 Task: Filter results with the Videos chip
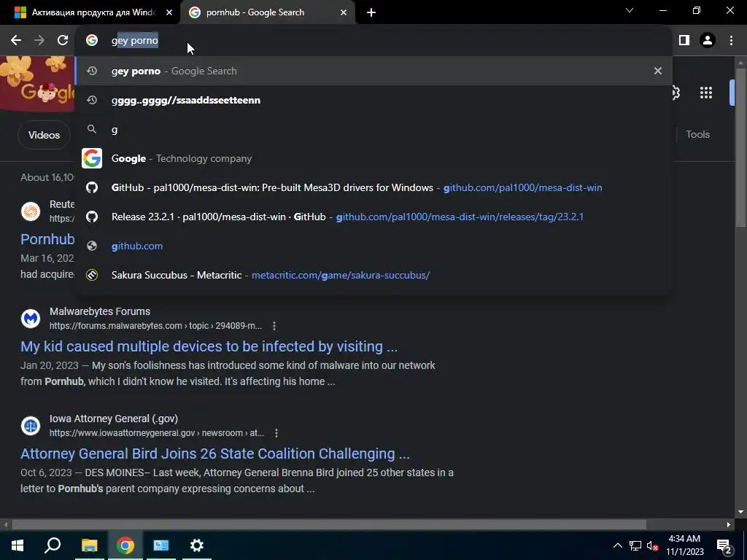[44, 135]
